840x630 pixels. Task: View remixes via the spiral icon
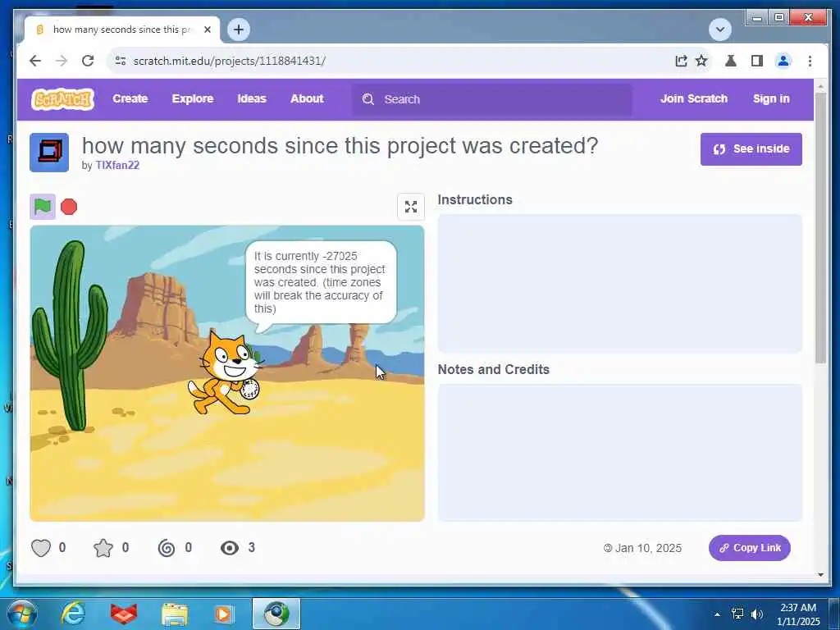167,548
